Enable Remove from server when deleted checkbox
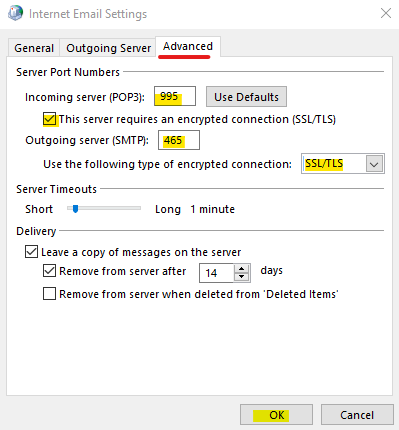The width and height of the screenshot is (399, 430). click(49, 294)
